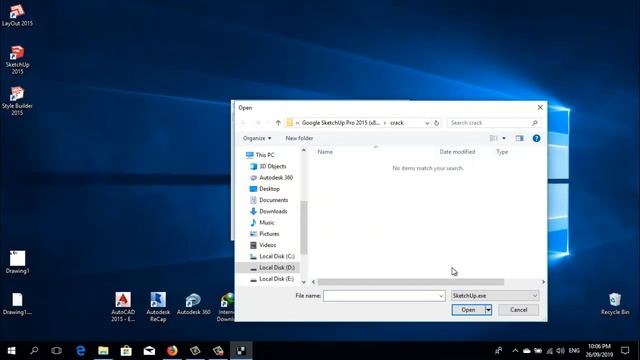The height and width of the screenshot is (360, 640).
Task: Expand the File name combo box arrow
Action: (441, 296)
